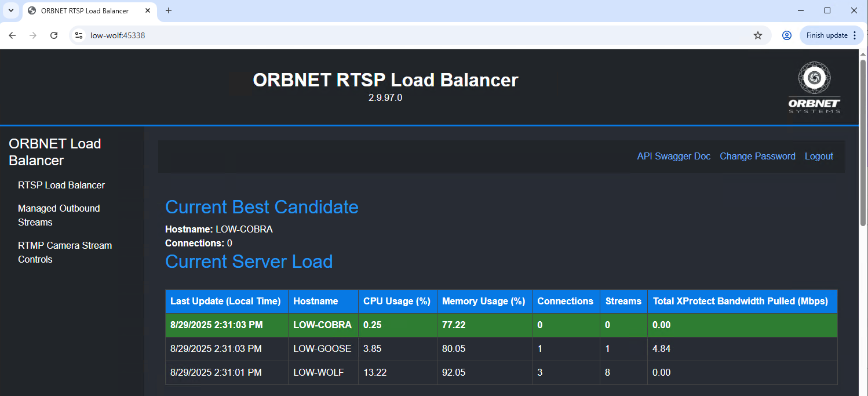Screen dimensions: 868x396
Task: Select the ORBNET RTSP Load Balancer tab
Action: tap(90, 11)
